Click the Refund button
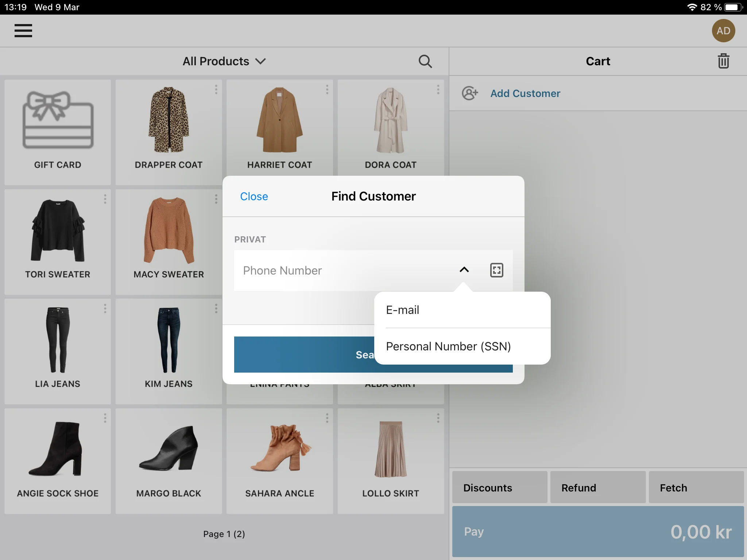Viewport: 747px width, 560px height. [598, 487]
